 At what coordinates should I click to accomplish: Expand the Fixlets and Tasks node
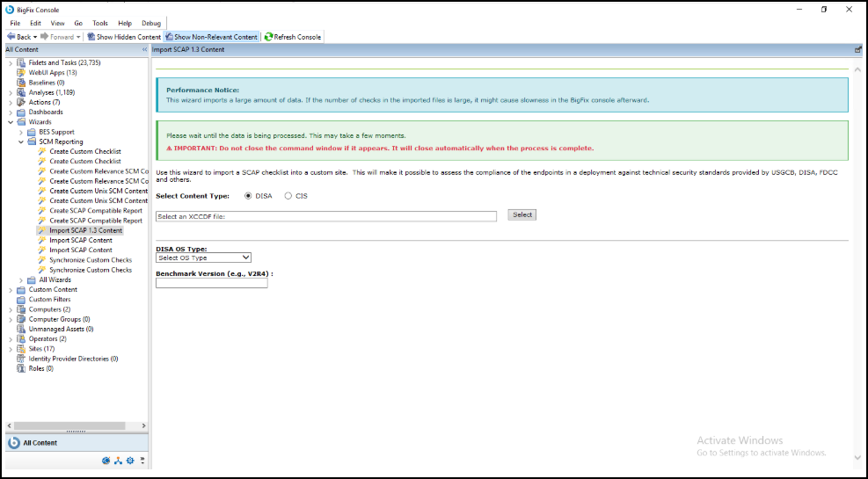pos(11,63)
